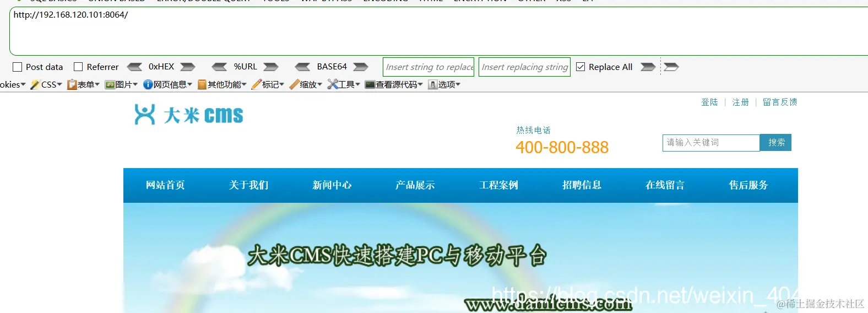Open the 其他功能 dropdown menu
This screenshot has height=313, width=868.
223,84
